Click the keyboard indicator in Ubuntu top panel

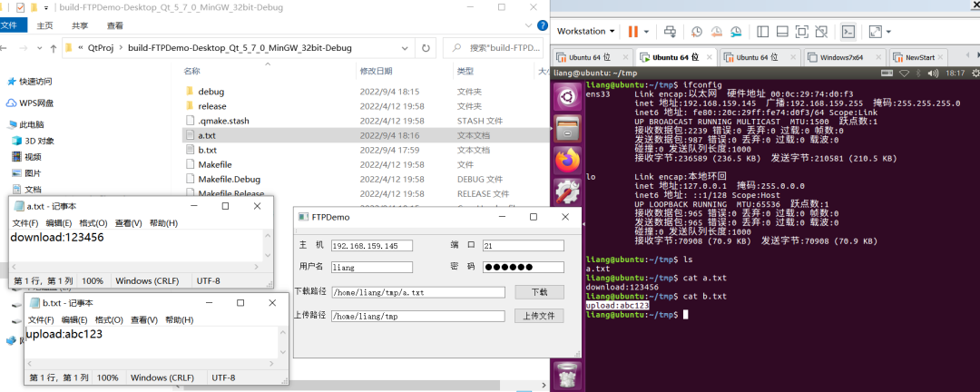click(x=887, y=73)
